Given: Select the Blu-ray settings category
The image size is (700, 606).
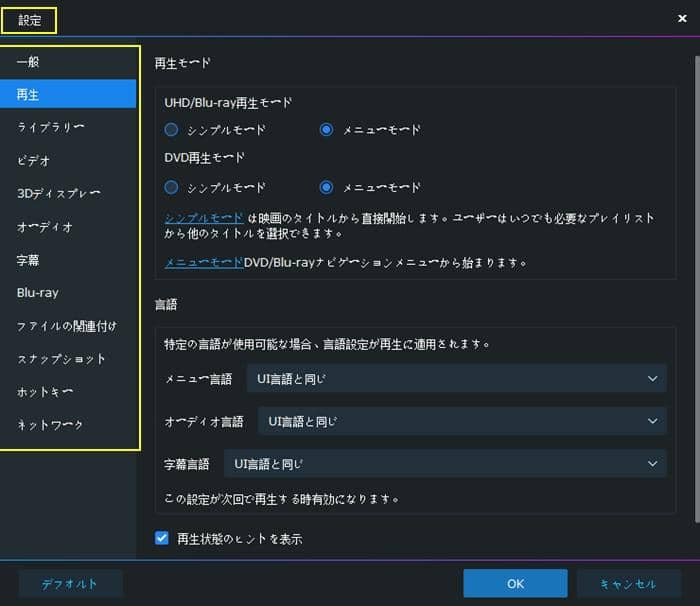Looking at the screenshot, I should [68, 293].
